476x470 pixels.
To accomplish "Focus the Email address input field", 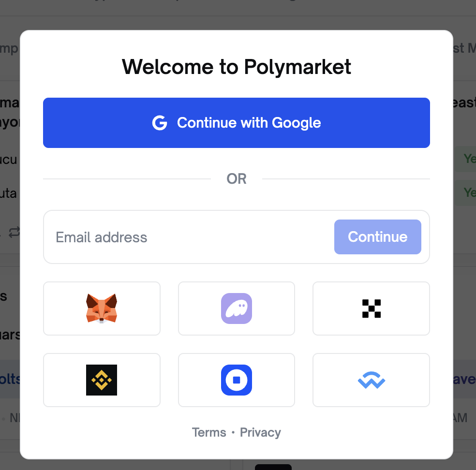I will [188, 237].
